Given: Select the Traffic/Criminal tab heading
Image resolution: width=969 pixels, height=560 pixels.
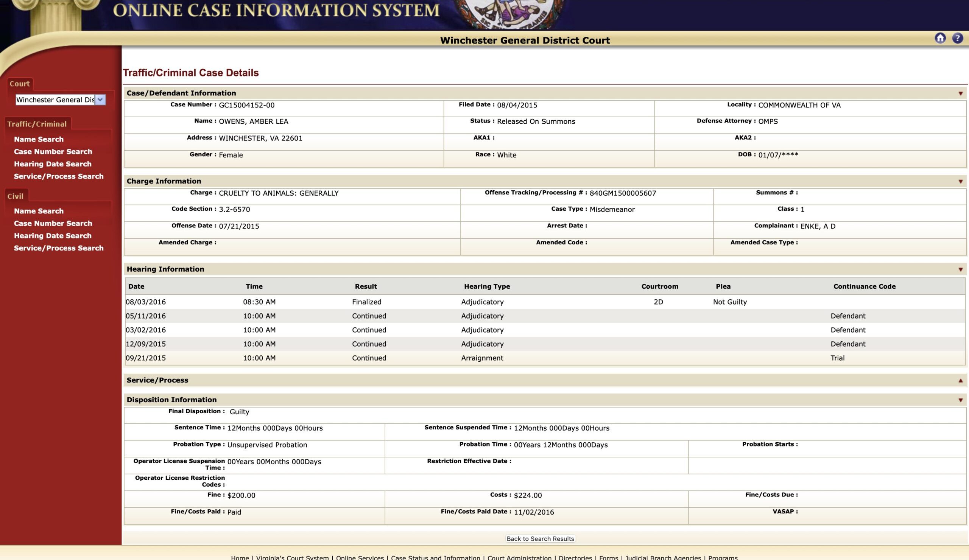Looking at the screenshot, I should [37, 124].
